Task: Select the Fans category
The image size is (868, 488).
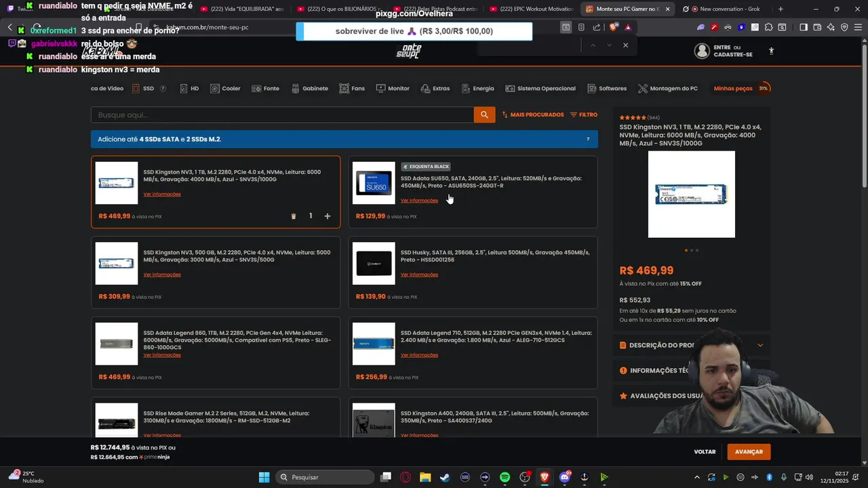Action: [x=352, y=88]
